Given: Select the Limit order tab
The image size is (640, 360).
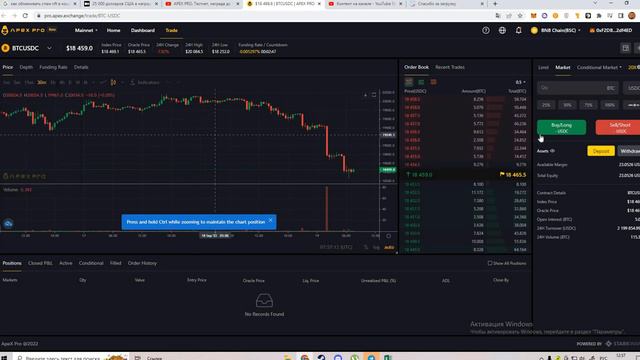Looking at the screenshot, I should tap(543, 67).
